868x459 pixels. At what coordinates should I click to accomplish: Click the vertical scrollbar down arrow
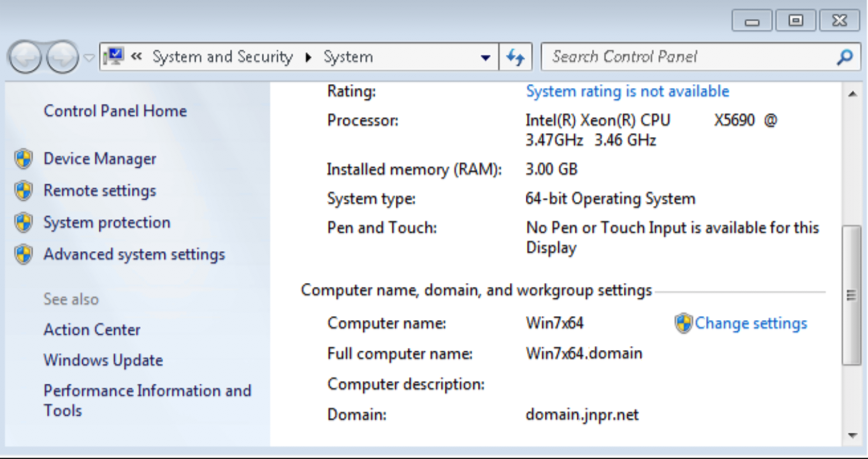[853, 435]
